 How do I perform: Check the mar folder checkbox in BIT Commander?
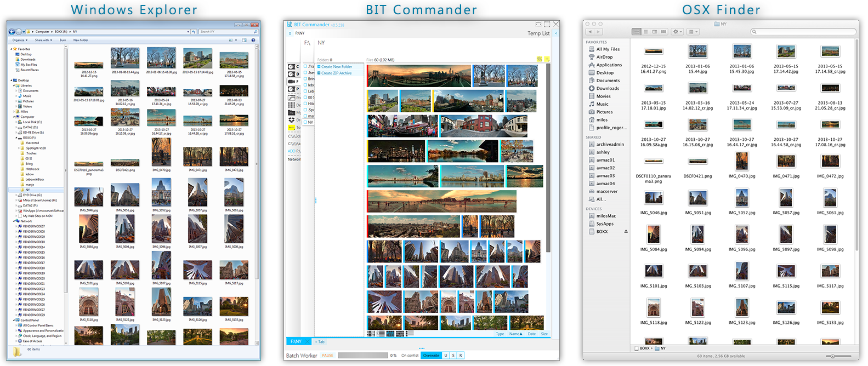[x=305, y=116]
